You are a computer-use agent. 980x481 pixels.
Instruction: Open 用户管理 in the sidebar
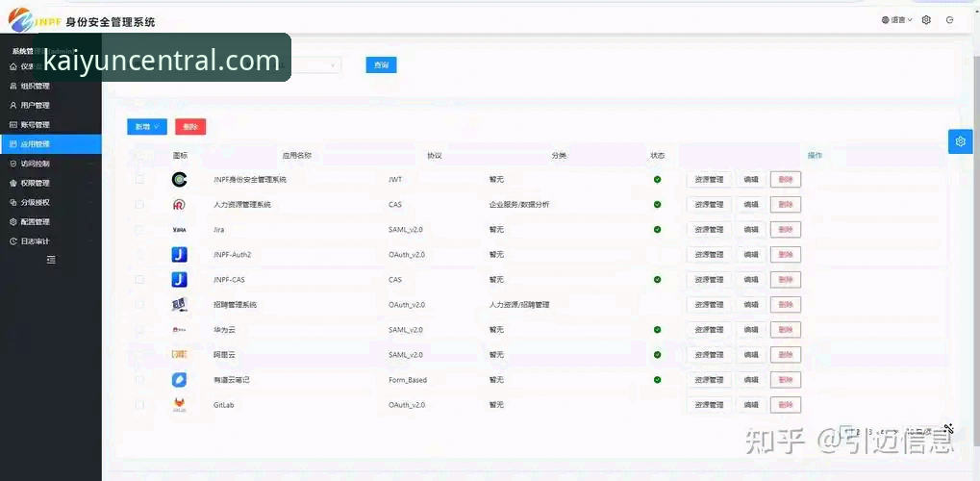coord(51,105)
